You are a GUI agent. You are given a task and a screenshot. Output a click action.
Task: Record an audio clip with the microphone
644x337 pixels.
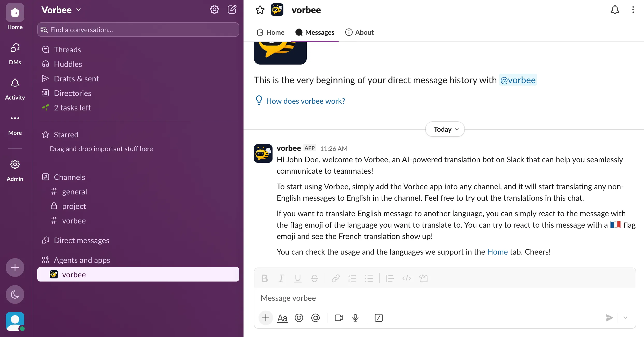click(355, 318)
